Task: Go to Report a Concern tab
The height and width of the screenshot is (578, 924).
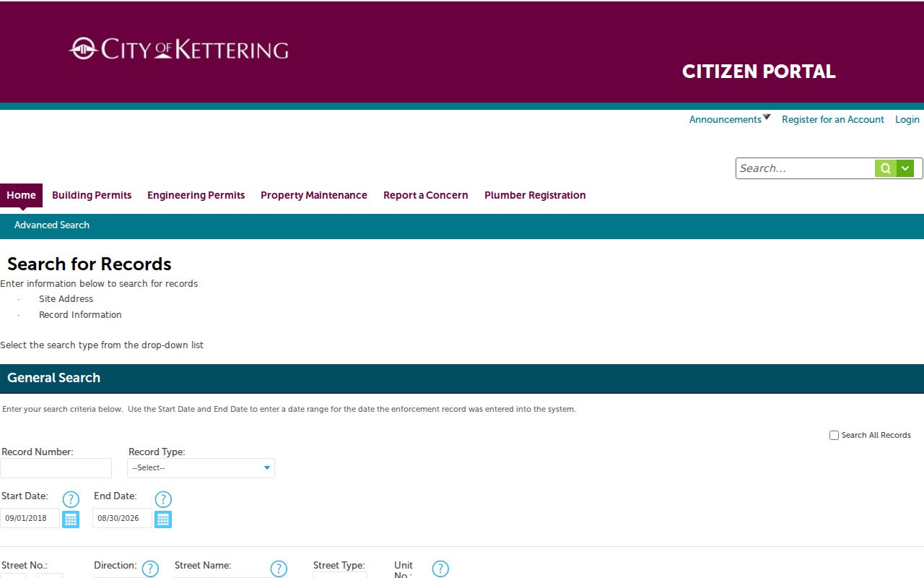Action: [x=426, y=195]
